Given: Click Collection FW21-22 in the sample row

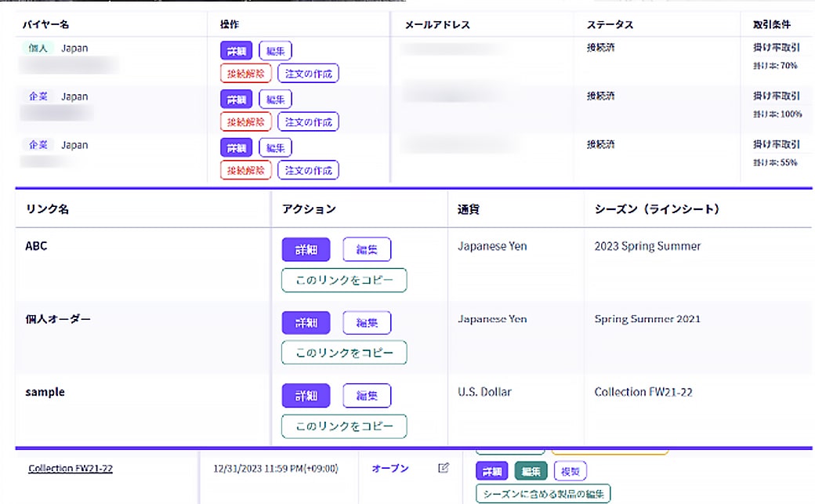Looking at the screenshot, I should point(643,392).
